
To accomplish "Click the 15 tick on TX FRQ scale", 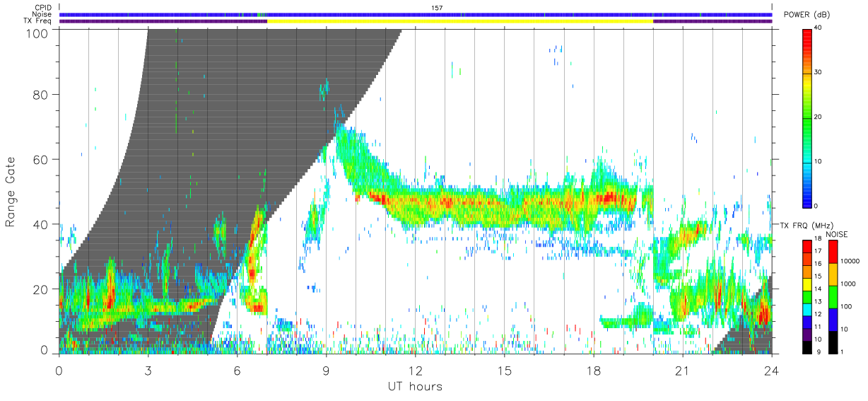I will 818,276.
